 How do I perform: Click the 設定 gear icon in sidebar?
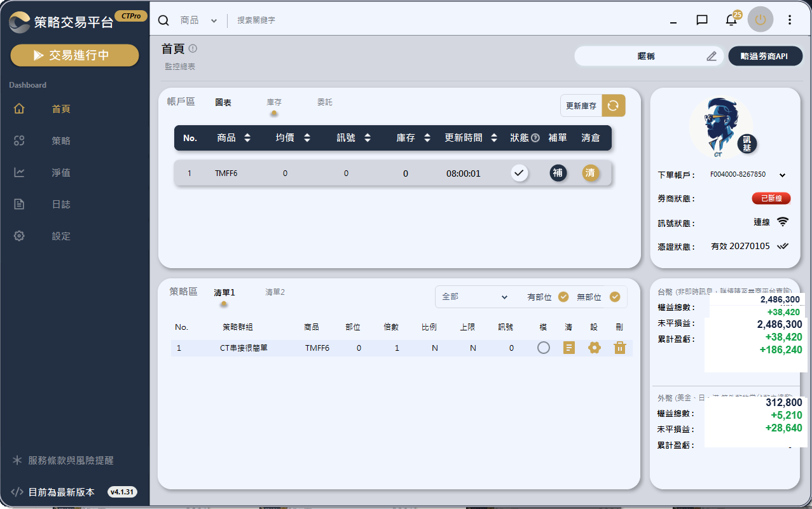[x=19, y=236]
